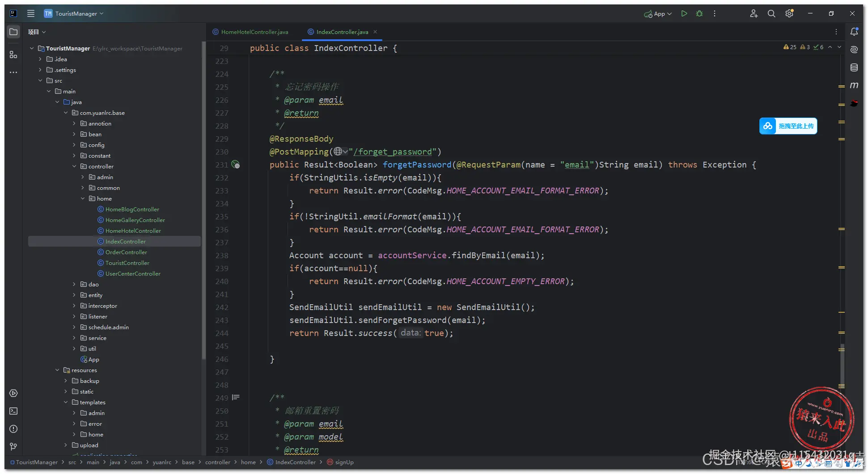Click the yuanlrc breadcrumb

click(162, 462)
